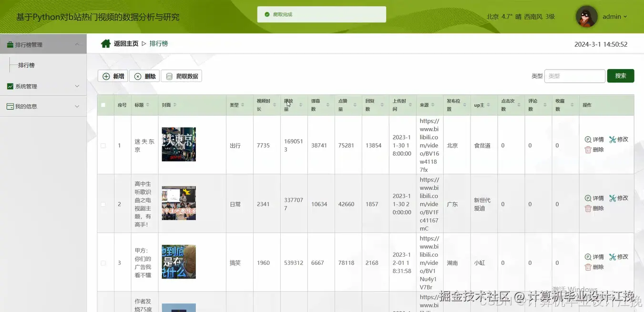Click the 爬取完成 success notification
This screenshot has height=312, width=644.
point(322,14)
